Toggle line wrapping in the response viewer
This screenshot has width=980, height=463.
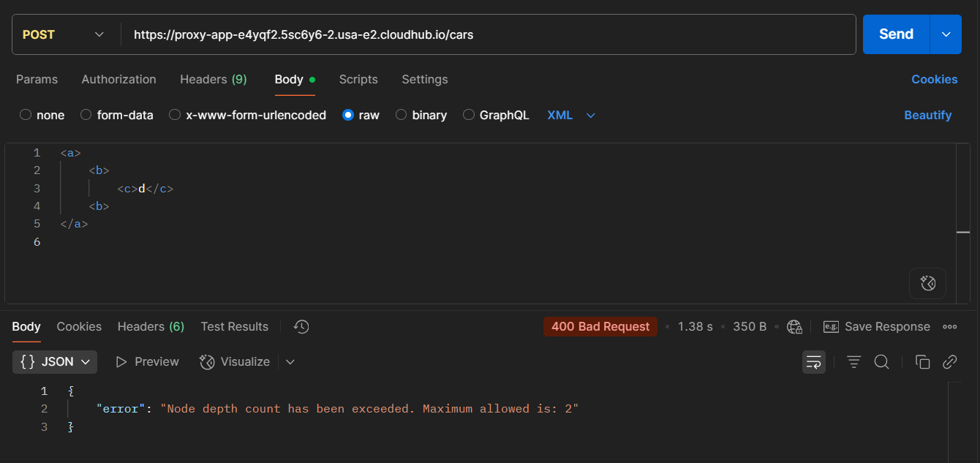coord(813,361)
